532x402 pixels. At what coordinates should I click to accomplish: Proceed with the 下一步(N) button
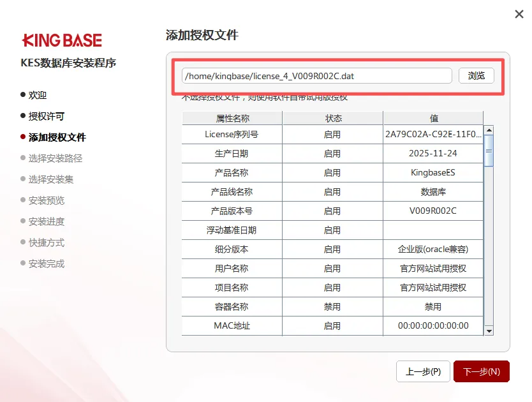[481, 371]
